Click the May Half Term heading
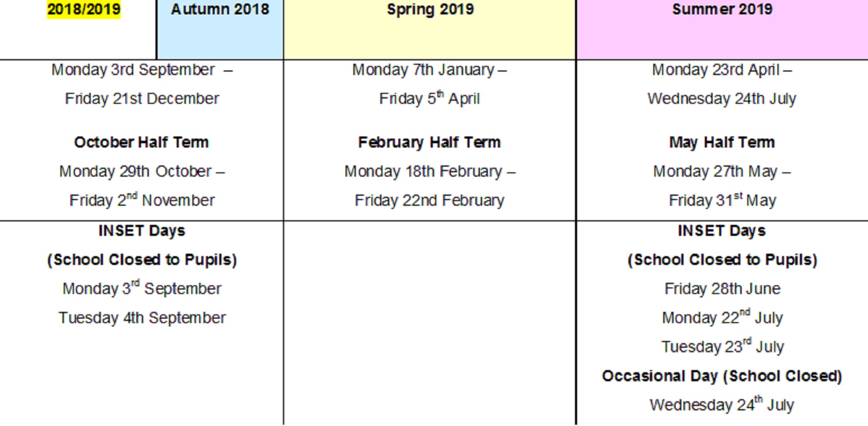Image resolution: width=868 pixels, height=426 pixels. [x=722, y=142]
